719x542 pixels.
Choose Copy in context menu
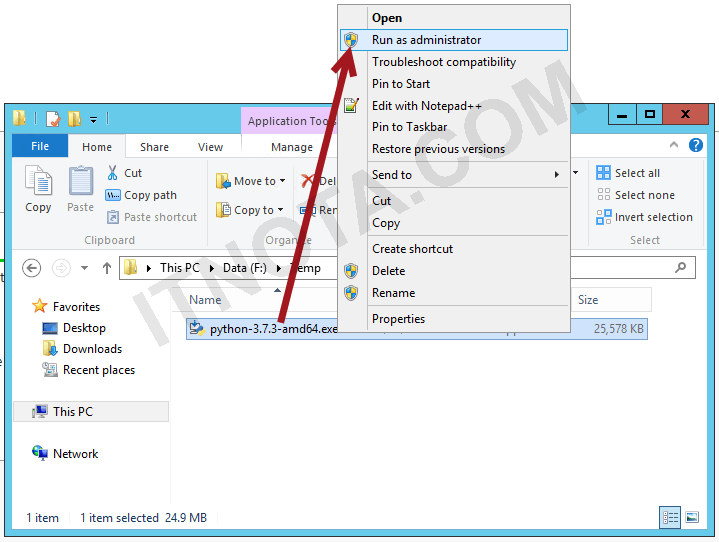tap(454, 223)
